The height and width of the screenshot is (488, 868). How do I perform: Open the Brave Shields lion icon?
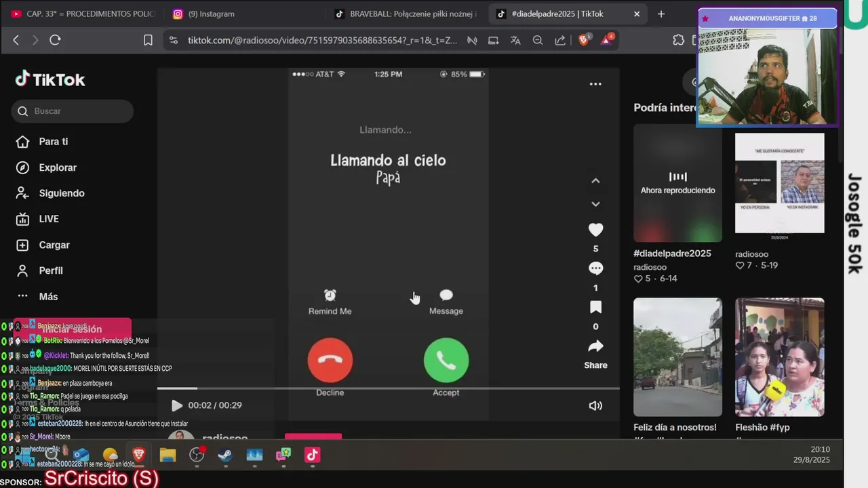pos(585,39)
